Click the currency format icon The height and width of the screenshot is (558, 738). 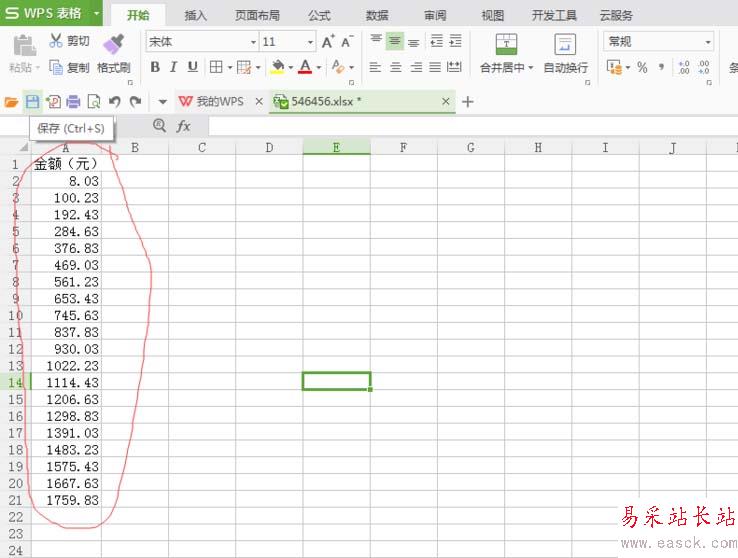pos(614,67)
